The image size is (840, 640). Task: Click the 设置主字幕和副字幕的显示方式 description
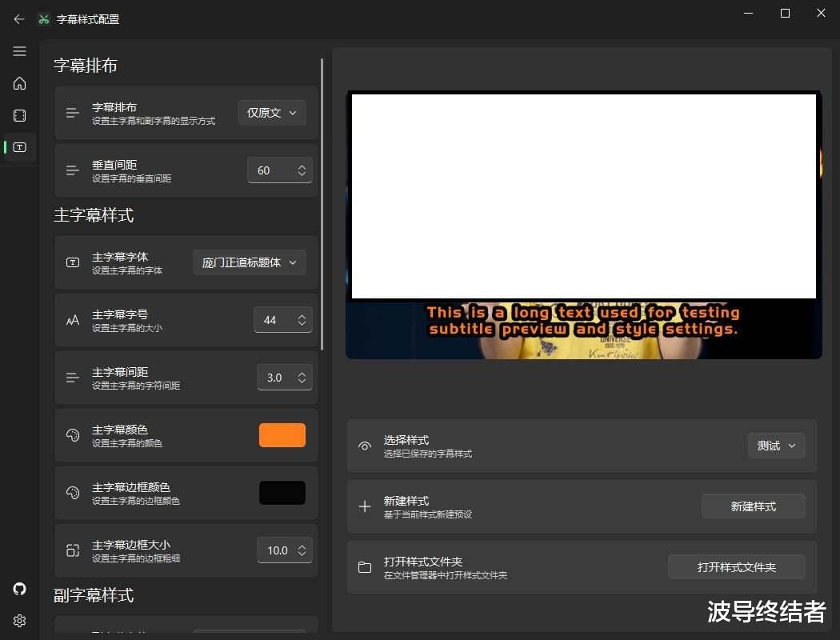point(154,121)
